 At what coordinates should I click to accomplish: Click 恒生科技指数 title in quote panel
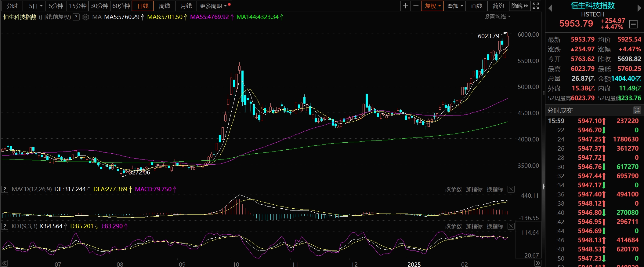[593, 5]
